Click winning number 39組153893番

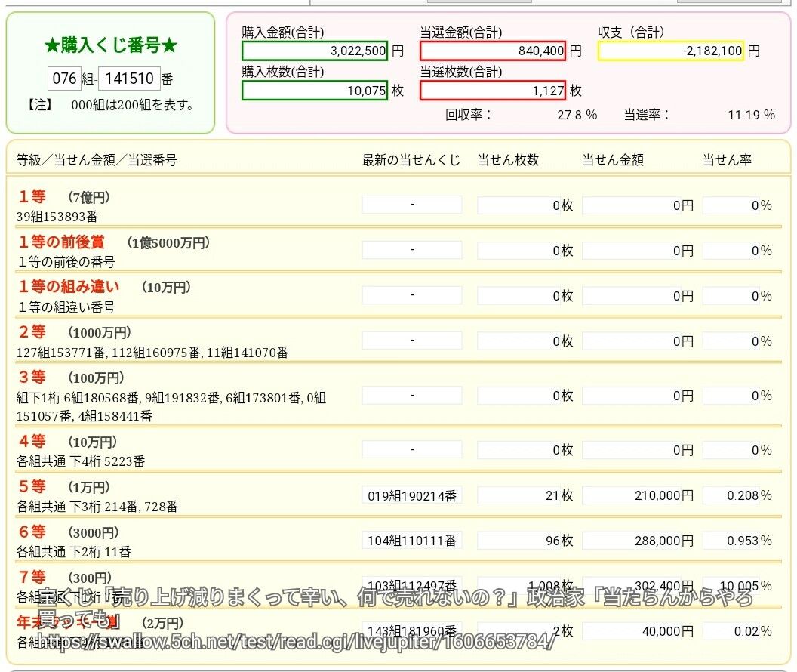[x=57, y=217]
